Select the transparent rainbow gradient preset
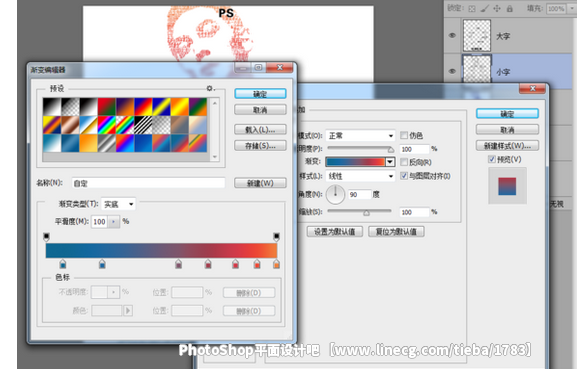The height and width of the screenshot is (369, 587). [125, 125]
